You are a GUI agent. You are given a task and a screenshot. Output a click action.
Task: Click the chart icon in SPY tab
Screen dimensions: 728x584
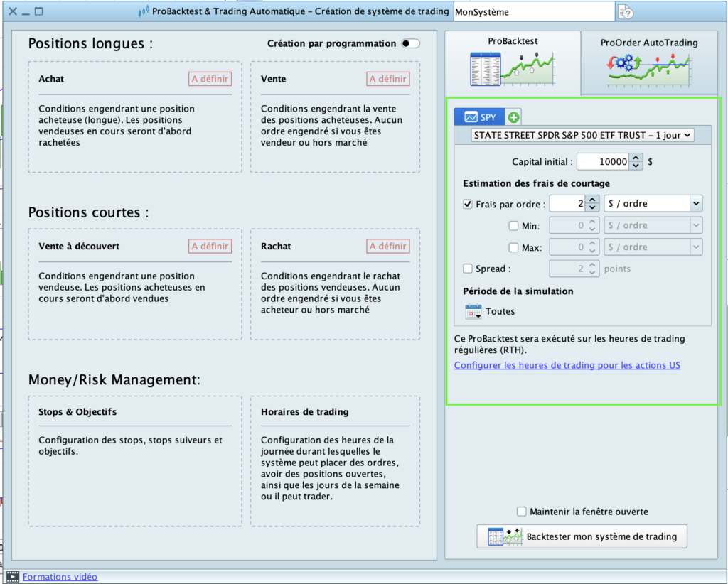tap(471, 117)
